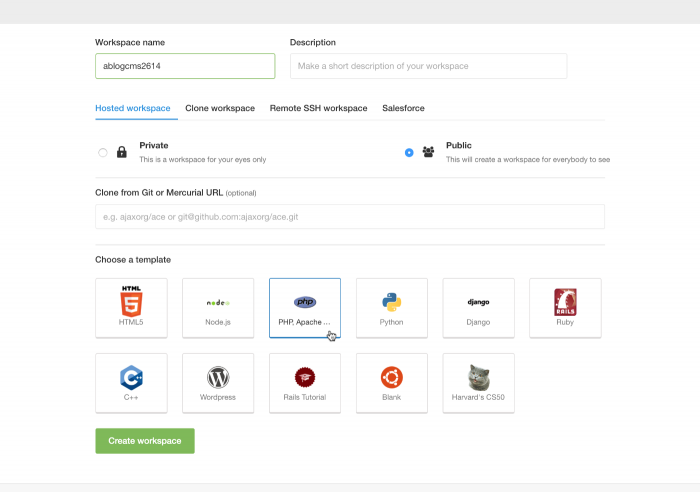Select Harvard's CS50 cat template
Screen dimensions: 700x492
[x=479, y=383]
